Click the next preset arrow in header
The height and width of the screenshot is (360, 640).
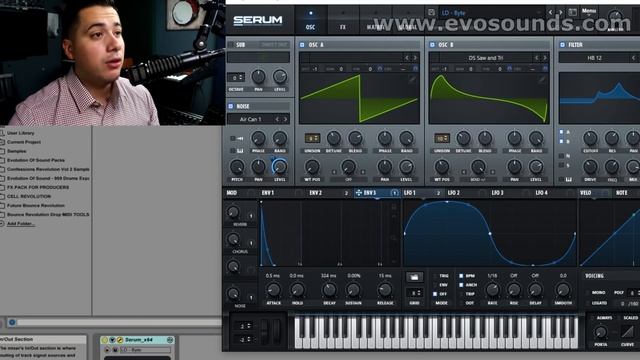coord(560,13)
